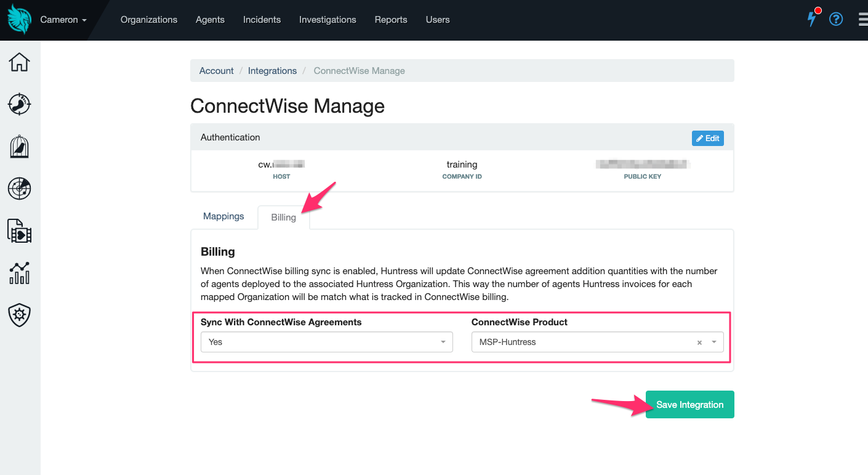
Task: Click the Huntress wolf logo
Action: point(19,20)
